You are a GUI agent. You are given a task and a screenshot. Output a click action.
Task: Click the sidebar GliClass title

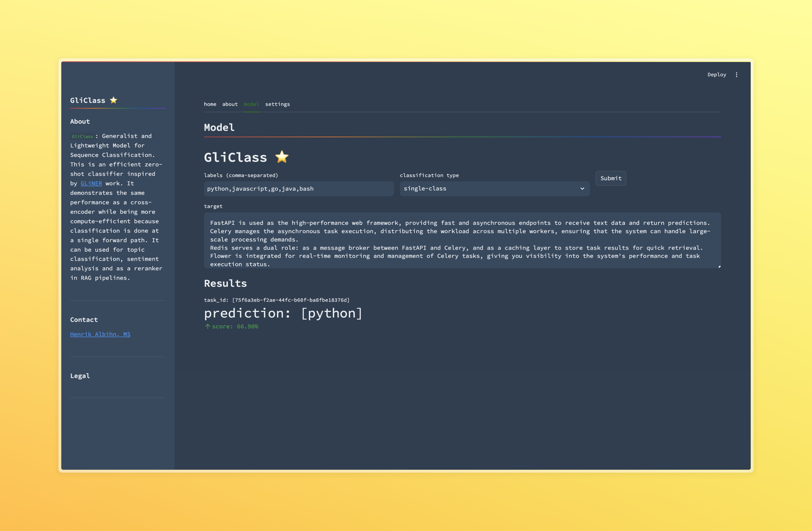(88, 100)
